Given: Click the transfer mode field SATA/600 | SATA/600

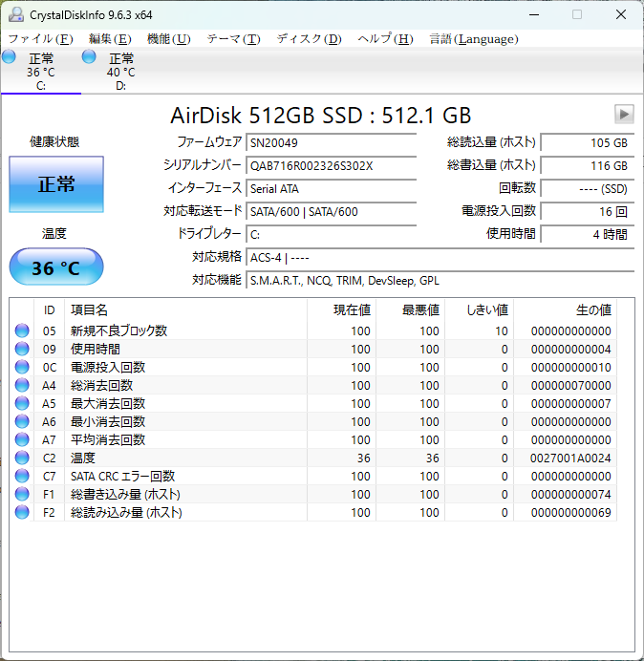Looking at the screenshot, I should [x=332, y=211].
